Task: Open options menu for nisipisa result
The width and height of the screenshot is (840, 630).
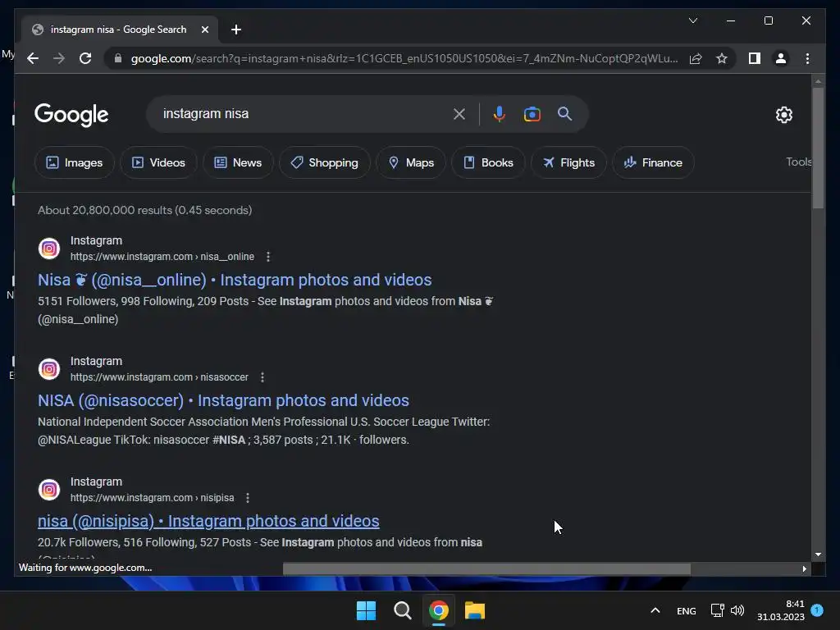Action: click(248, 498)
